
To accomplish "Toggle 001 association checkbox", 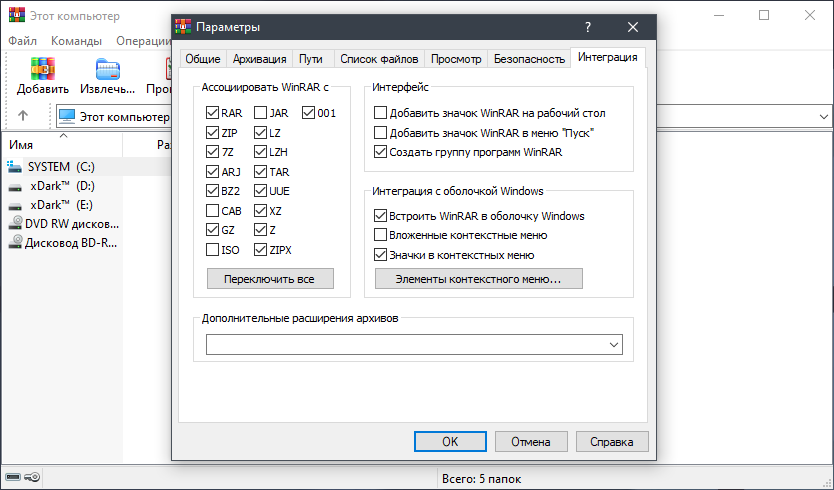I will tap(308, 113).
